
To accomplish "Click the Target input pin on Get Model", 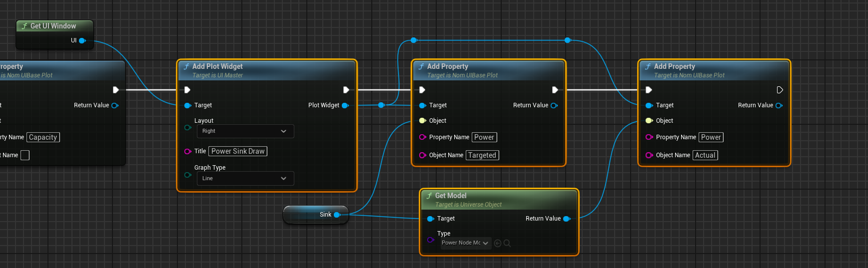I will 430,219.
